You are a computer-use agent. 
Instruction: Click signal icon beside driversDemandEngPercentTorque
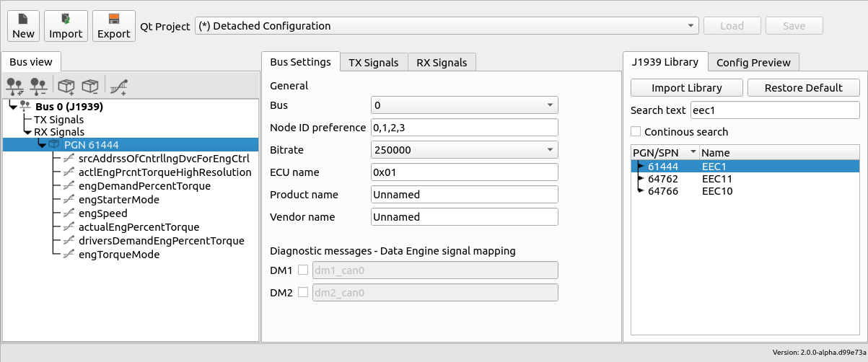tap(69, 241)
